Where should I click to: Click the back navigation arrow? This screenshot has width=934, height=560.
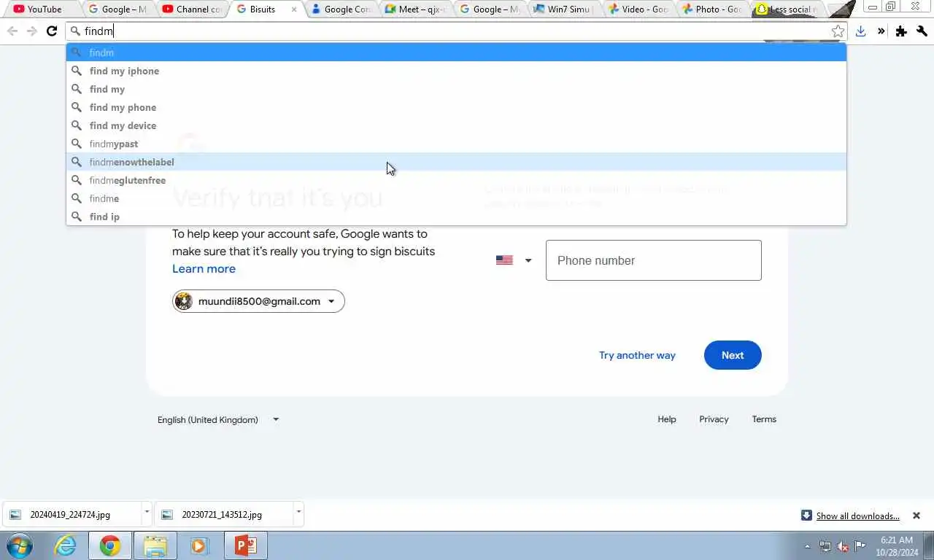pos(12,31)
